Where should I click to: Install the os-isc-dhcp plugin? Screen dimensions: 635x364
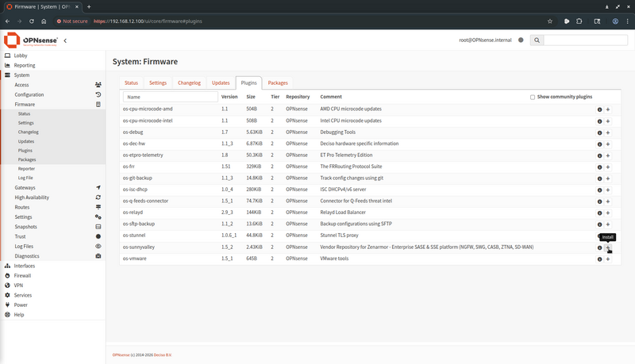coord(608,190)
